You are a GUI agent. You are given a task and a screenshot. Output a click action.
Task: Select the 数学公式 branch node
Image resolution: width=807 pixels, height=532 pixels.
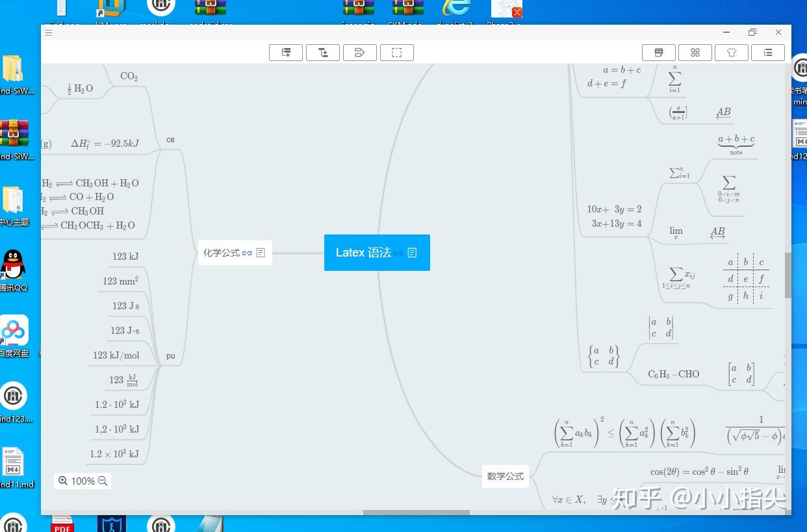coord(506,476)
